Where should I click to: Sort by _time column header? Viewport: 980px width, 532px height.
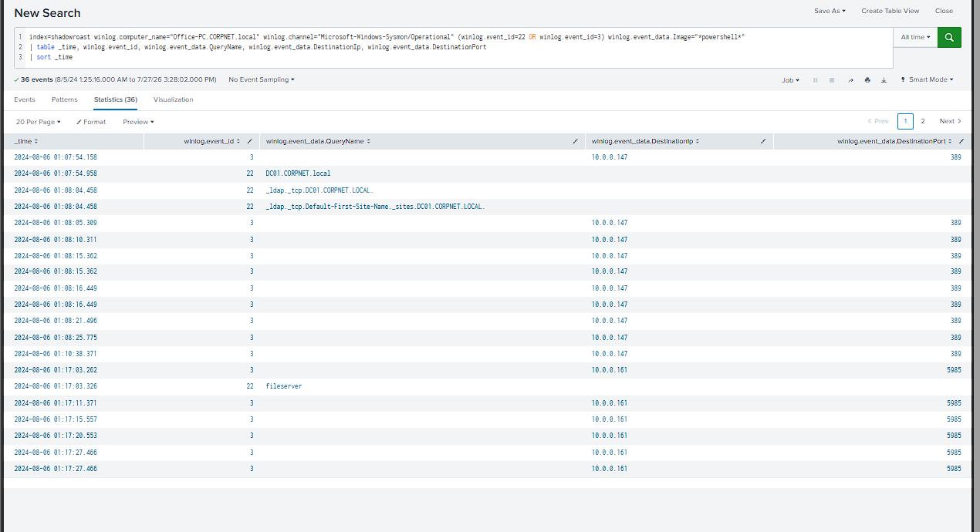pyautogui.click(x=26, y=141)
